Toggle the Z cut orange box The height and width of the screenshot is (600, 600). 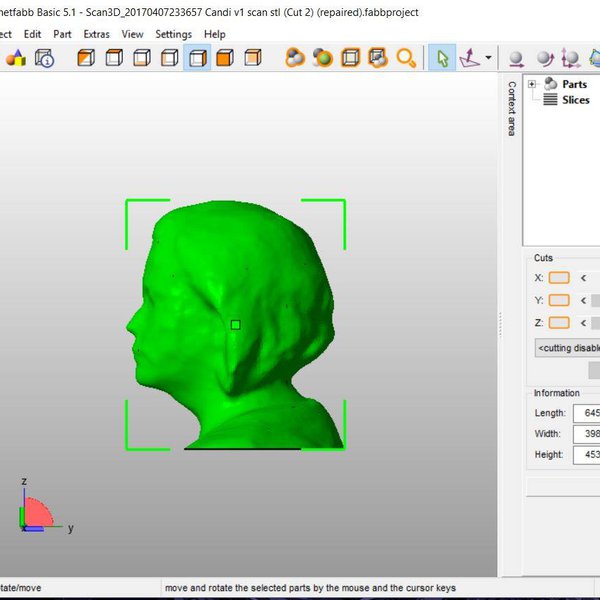(559, 322)
